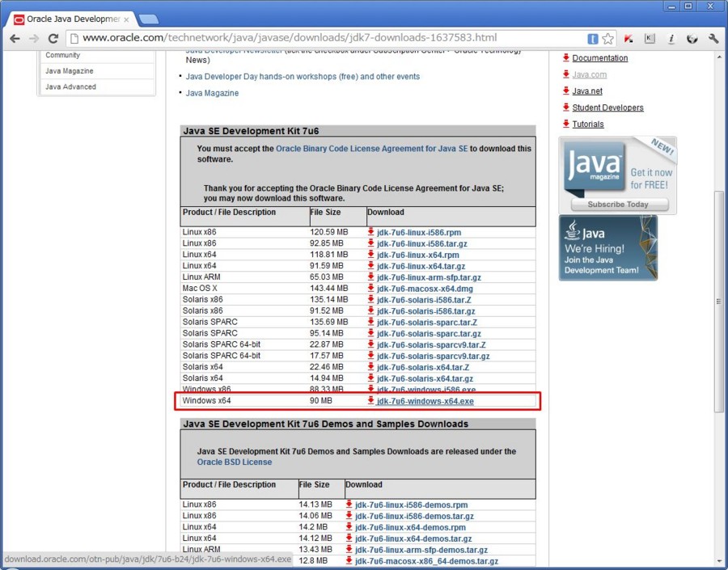Download jdk-7u6-linux-i586-demos.tar.gz
Viewport: 728px width, 570px height.
point(414,516)
